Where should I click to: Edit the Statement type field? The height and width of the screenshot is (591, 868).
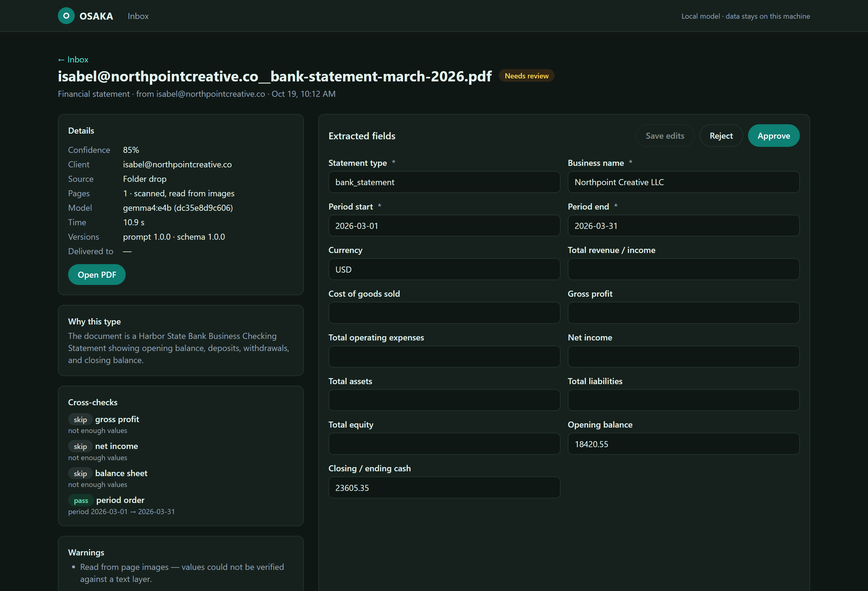(444, 182)
